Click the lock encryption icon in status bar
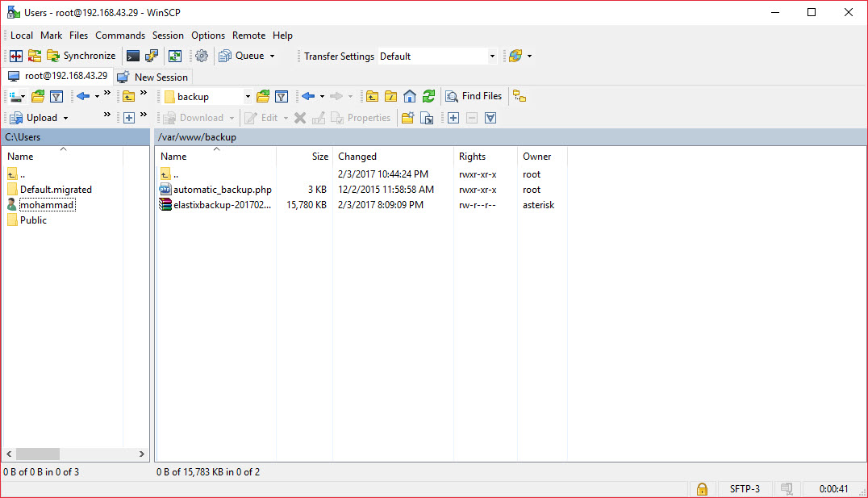868x498 pixels. tap(702, 489)
